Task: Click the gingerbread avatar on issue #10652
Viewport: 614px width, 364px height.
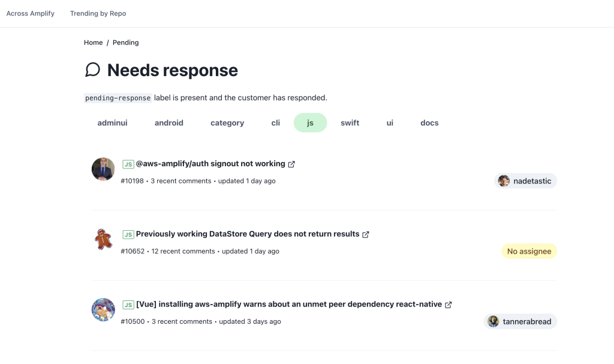Action: (103, 239)
